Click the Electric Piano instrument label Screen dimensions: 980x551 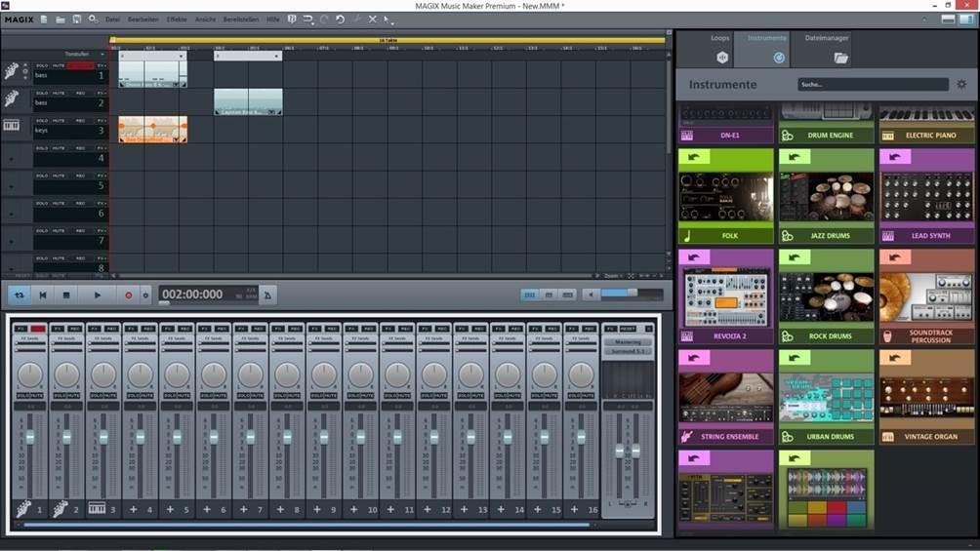pos(930,135)
